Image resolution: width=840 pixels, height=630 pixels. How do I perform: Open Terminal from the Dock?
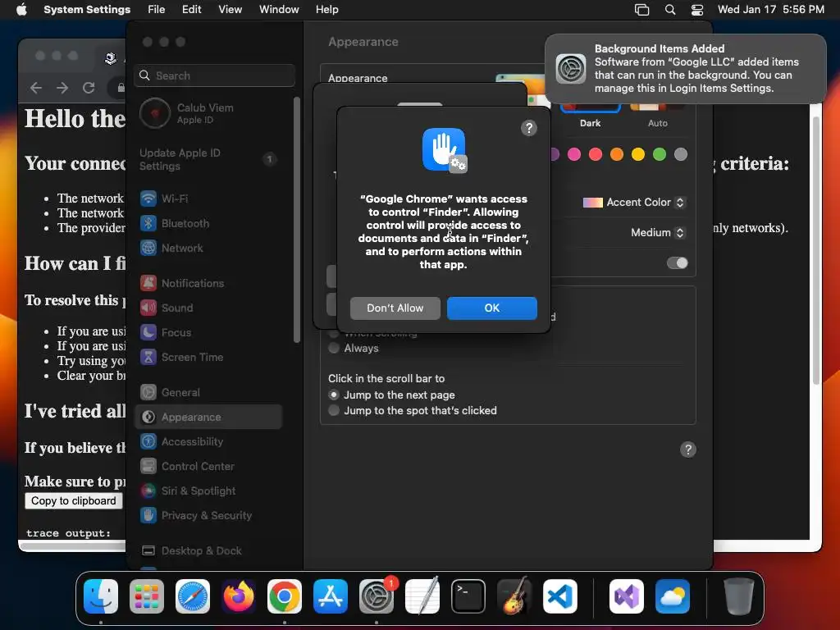click(x=468, y=596)
